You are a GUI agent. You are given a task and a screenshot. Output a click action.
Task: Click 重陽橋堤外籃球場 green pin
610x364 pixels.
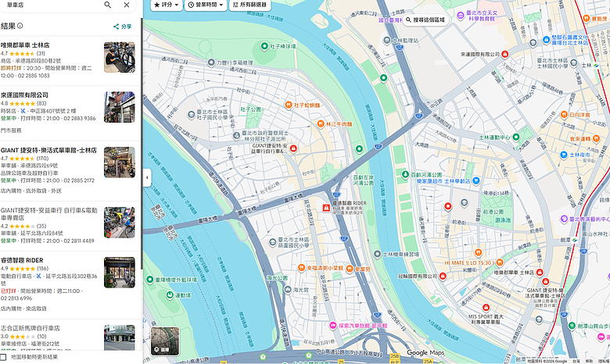click(x=150, y=280)
